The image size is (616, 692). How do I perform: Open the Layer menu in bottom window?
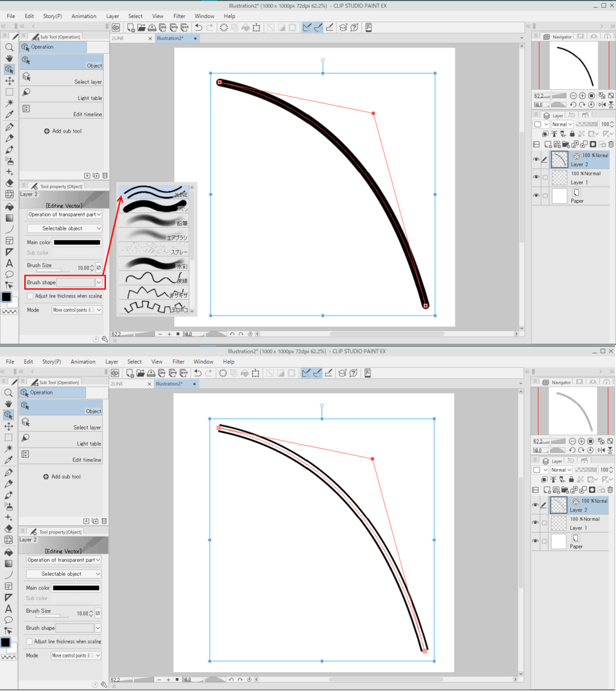(x=112, y=362)
